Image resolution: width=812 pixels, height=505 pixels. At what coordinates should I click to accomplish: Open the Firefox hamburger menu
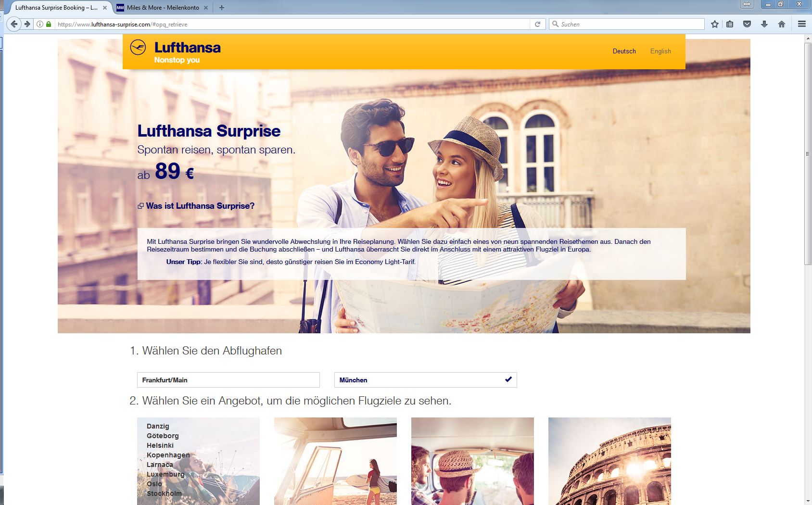tap(801, 24)
